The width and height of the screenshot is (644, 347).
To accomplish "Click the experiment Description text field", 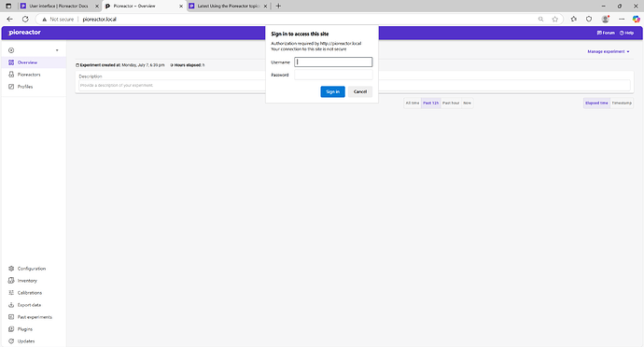I will coord(355,86).
